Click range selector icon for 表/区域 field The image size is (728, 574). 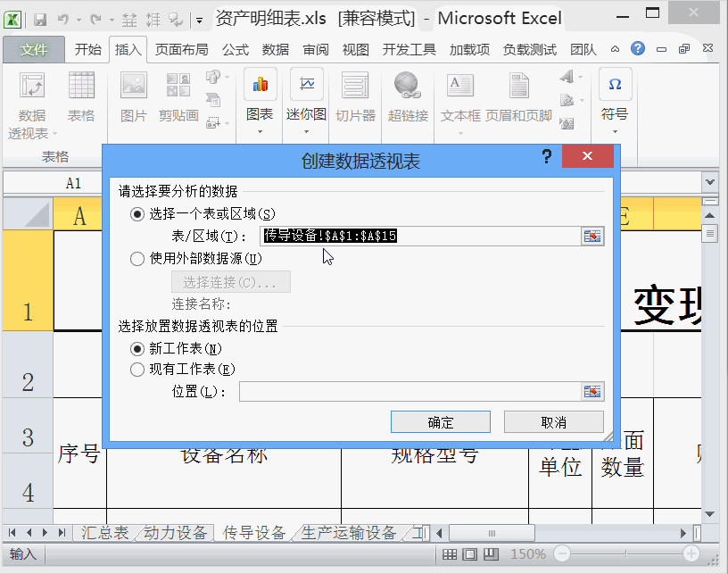tap(592, 236)
